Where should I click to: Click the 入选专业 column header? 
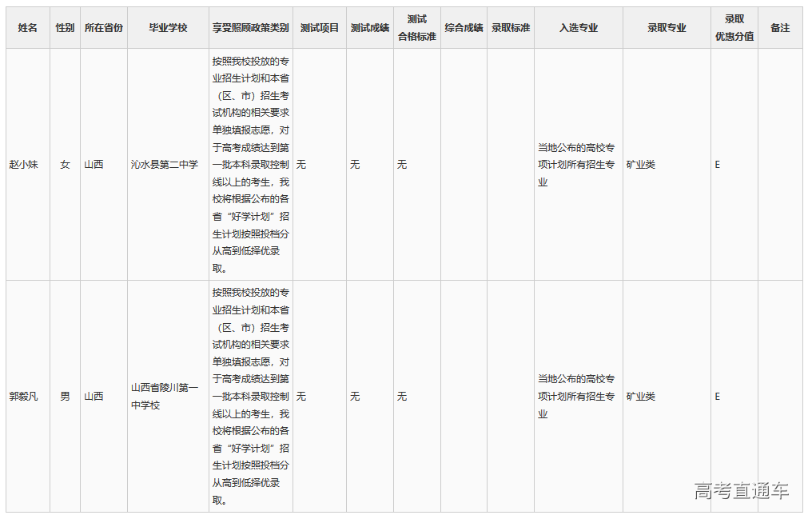[578, 26]
